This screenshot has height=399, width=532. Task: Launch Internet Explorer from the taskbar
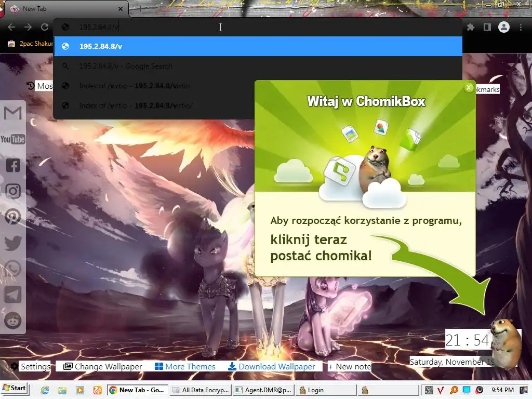pos(45,390)
